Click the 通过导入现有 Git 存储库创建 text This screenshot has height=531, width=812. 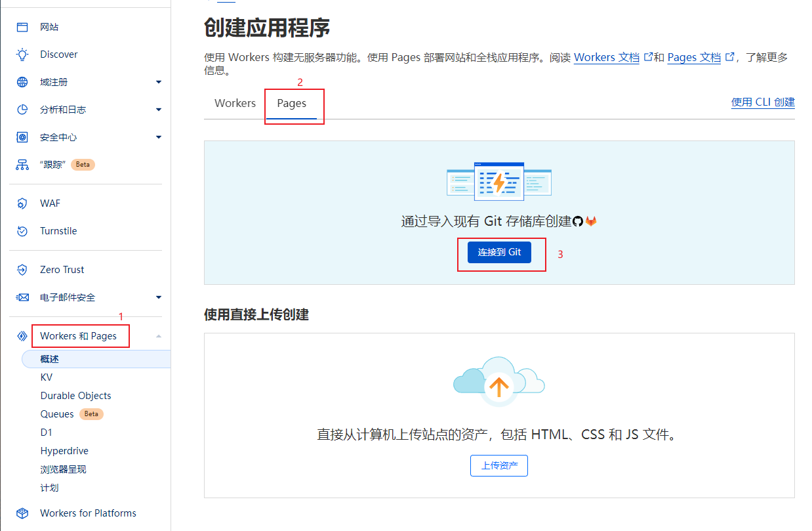[486, 221]
